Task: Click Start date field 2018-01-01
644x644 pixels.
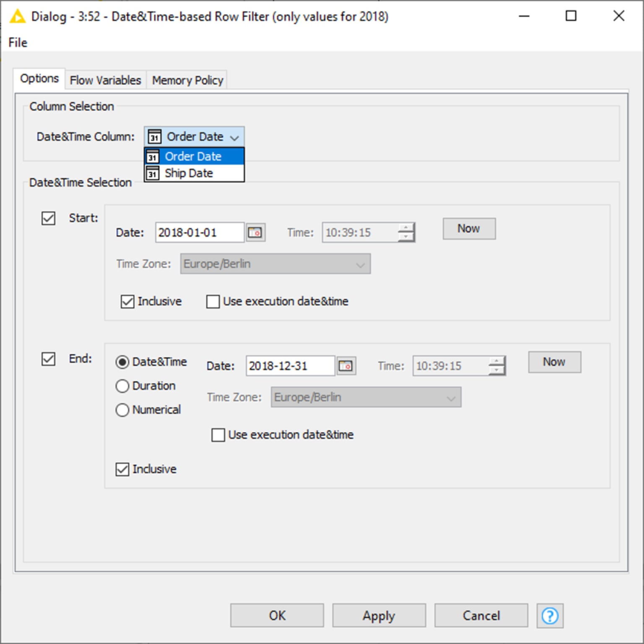Action: point(200,232)
